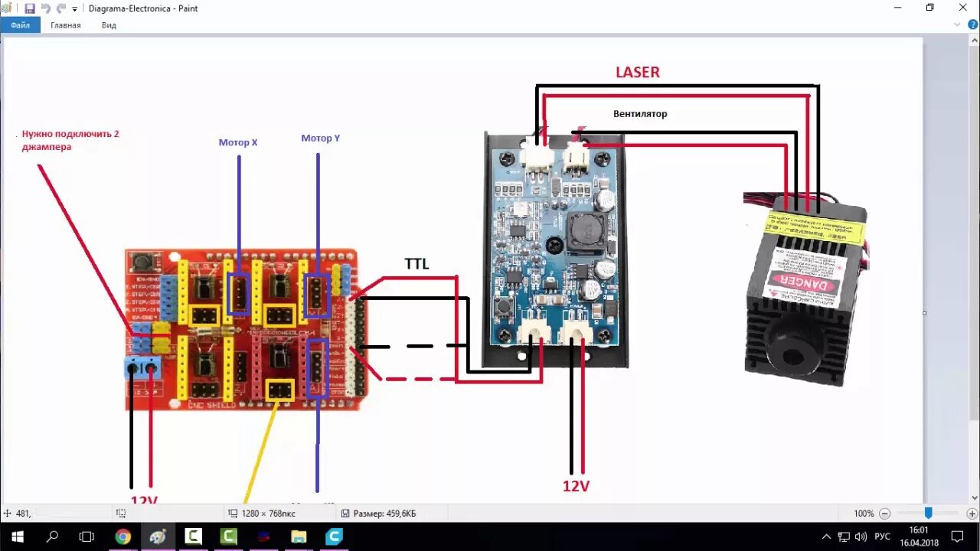980x551 pixels.
Task: Click the taskbar search magnifier
Action: (x=52, y=536)
